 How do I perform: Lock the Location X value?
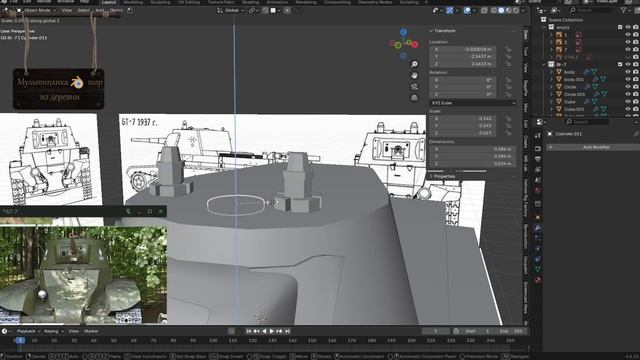(508, 49)
